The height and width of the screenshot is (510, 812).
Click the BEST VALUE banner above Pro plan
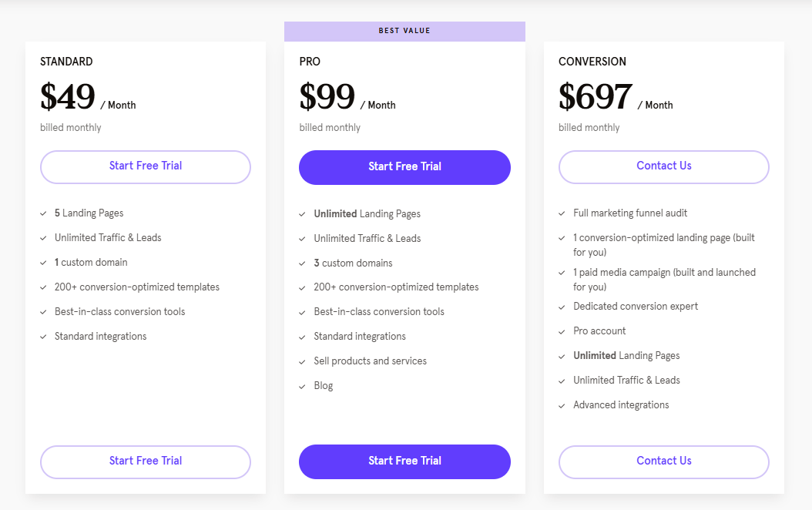(x=404, y=31)
